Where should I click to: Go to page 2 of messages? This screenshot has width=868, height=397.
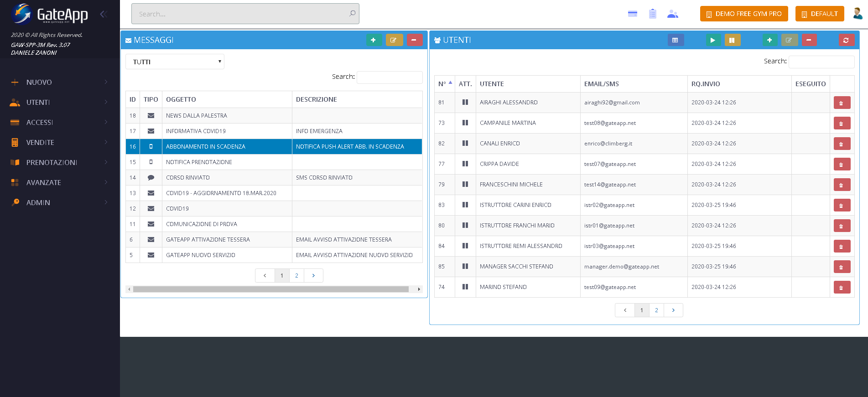[296, 275]
